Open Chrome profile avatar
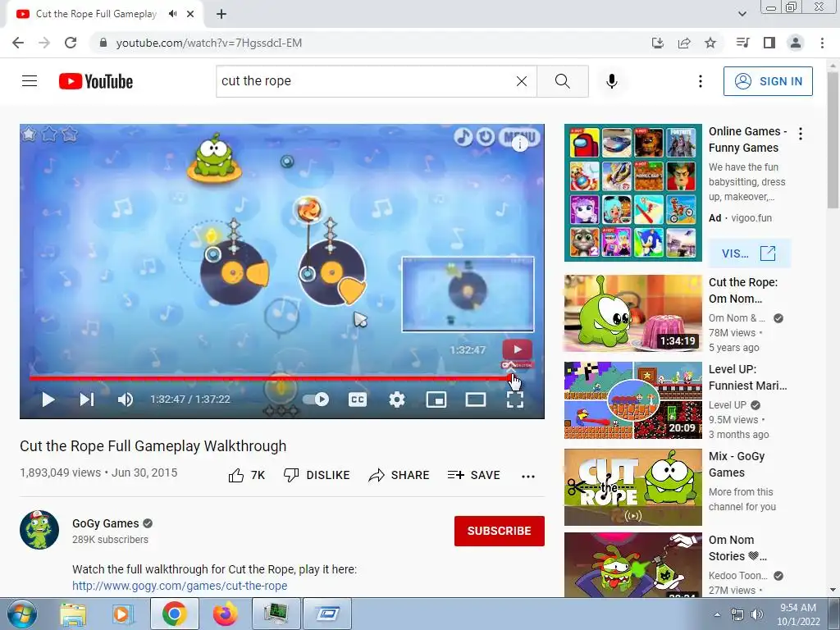The height and width of the screenshot is (630, 840). point(796,43)
